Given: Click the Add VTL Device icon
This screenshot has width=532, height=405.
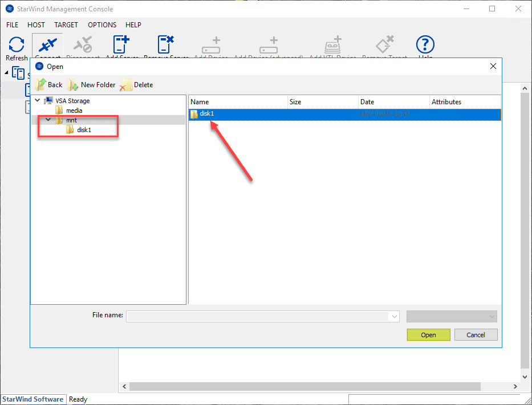Looking at the screenshot, I should tap(333, 44).
